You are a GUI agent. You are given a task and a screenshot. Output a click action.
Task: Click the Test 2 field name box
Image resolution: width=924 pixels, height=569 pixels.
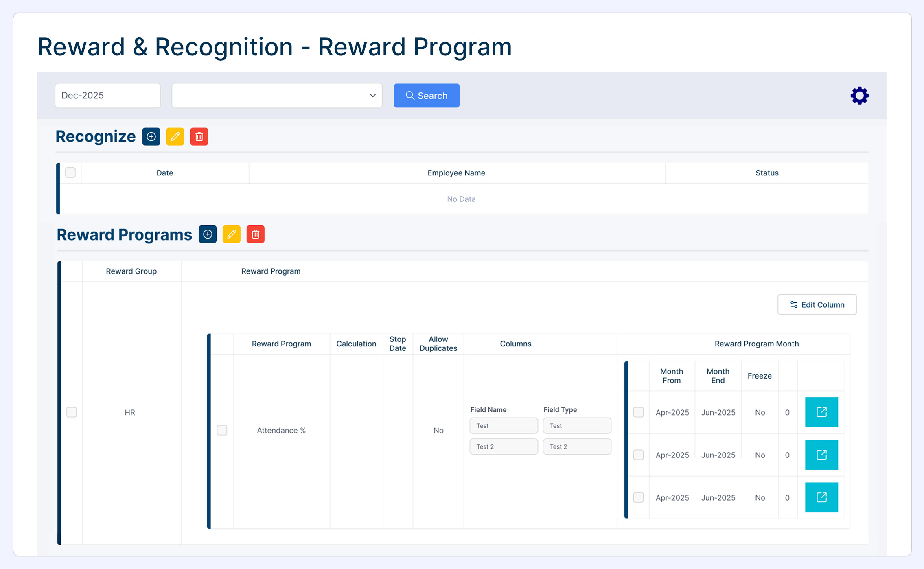pos(503,446)
